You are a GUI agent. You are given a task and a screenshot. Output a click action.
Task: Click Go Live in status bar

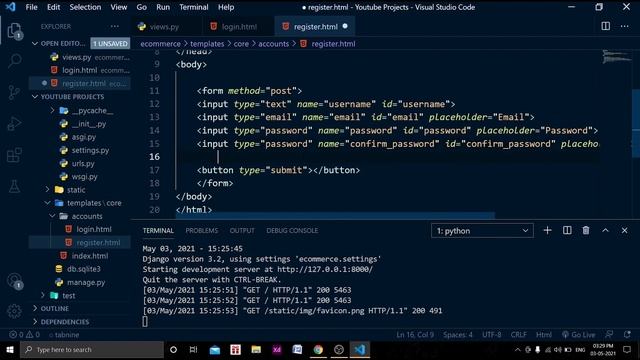(578, 335)
